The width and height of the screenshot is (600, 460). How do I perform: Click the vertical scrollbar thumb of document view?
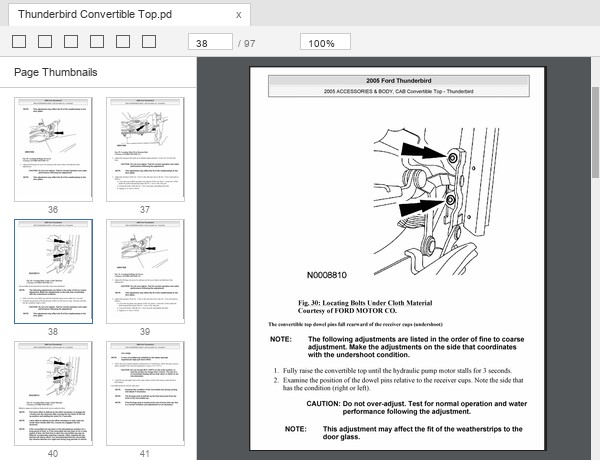(x=595, y=132)
